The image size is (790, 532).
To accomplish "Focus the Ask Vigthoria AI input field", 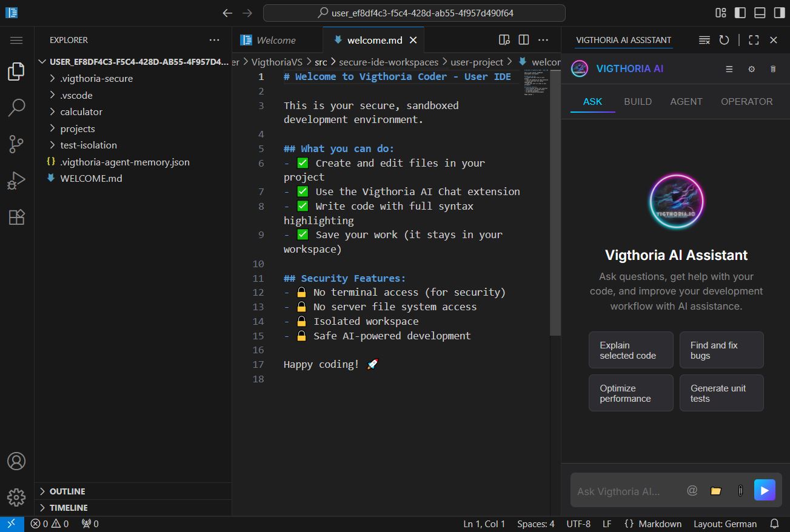I will pyautogui.click(x=624, y=490).
